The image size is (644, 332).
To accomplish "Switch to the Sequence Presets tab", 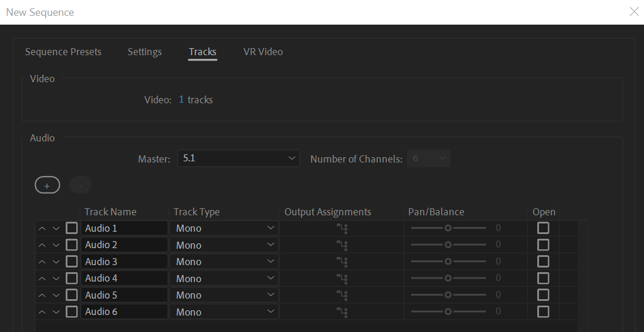I will coord(63,52).
